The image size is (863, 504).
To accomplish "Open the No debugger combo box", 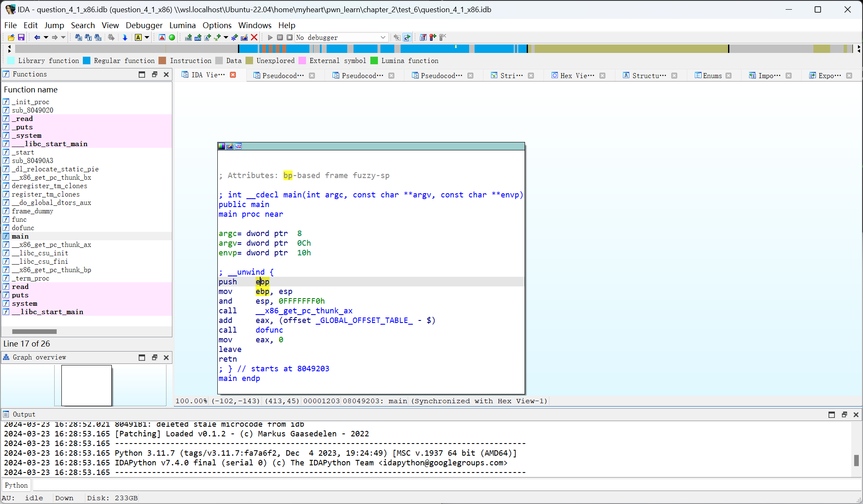I will click(x=341, y=37).
